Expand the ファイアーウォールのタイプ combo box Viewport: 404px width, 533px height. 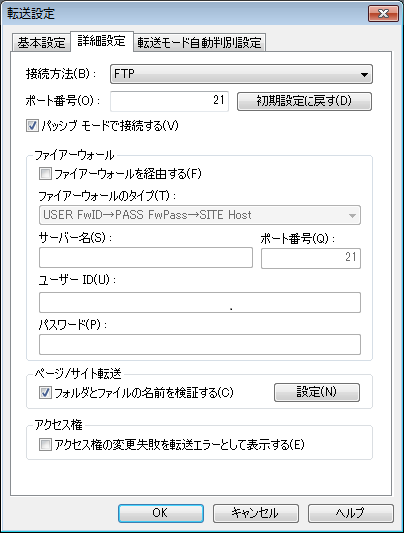(x=200, y=215)
